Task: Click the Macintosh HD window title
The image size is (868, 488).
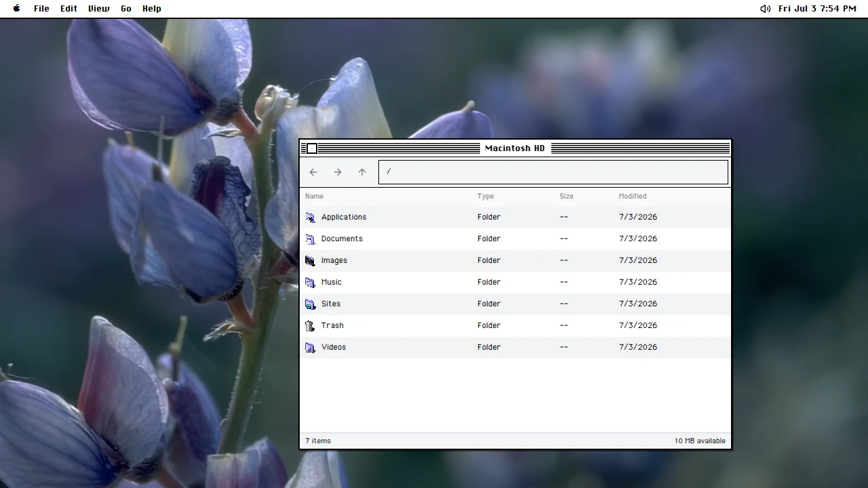Action: pyautogui.click(x=515, y=148)
